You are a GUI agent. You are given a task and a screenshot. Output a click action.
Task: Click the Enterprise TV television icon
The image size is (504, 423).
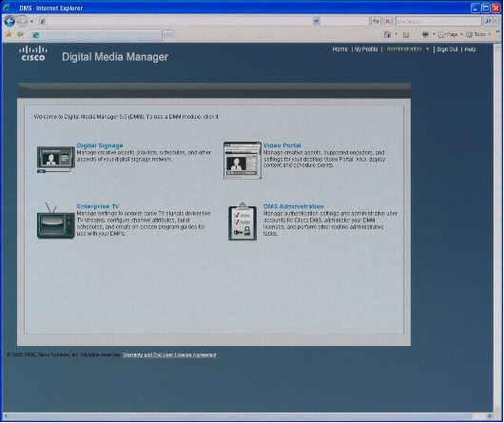(56, 221)
